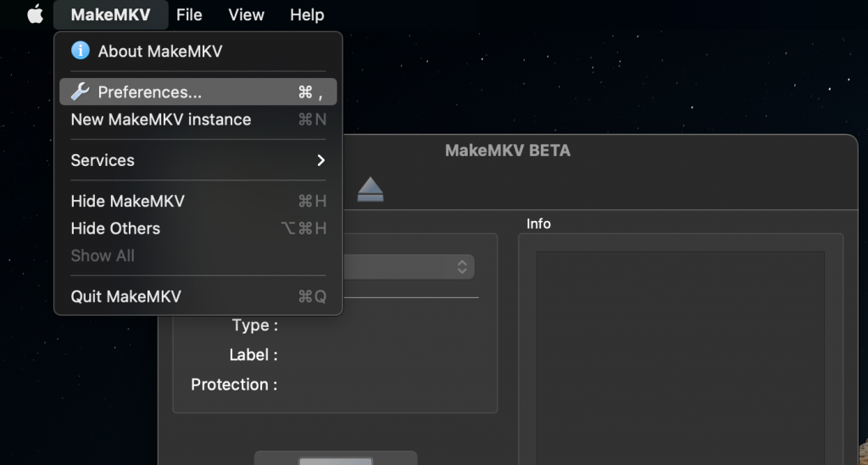Screen dimensions: 868x465
Task: Open the View menu
Action: point(247,14)
